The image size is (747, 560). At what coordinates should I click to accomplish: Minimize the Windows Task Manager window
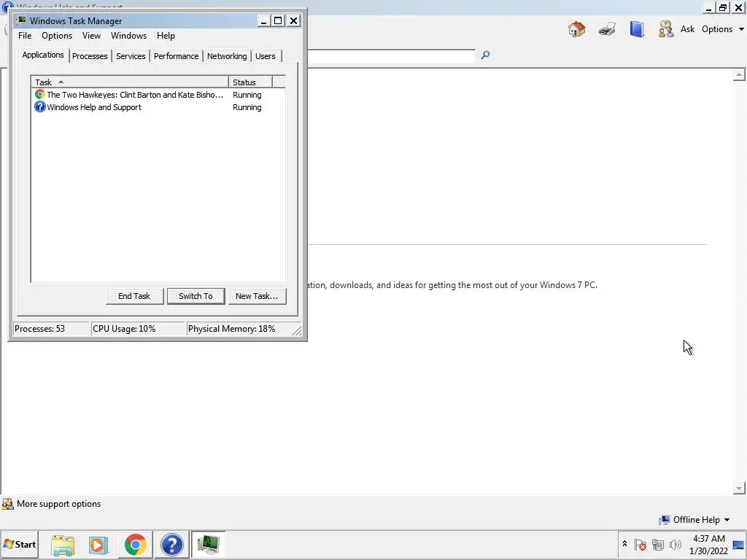[263, 21]
